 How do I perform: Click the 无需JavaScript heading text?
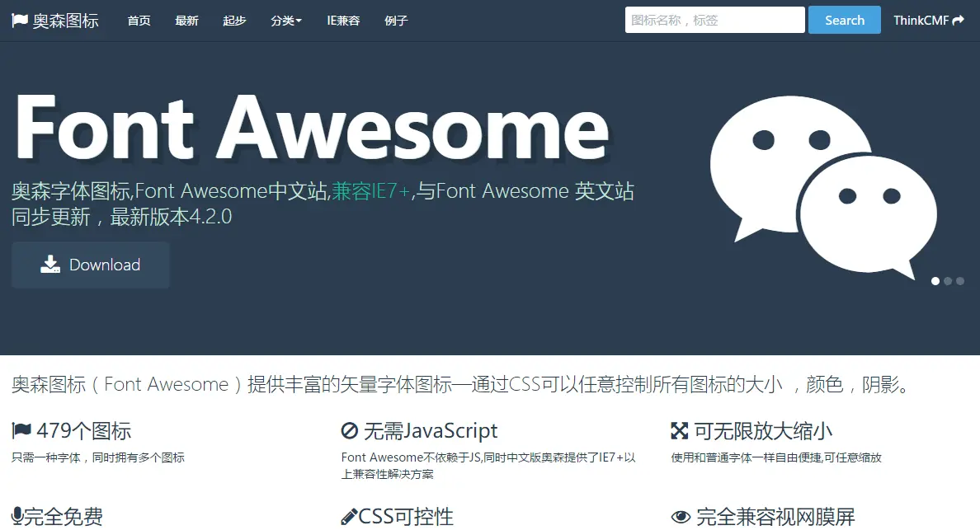click(431, 431)
